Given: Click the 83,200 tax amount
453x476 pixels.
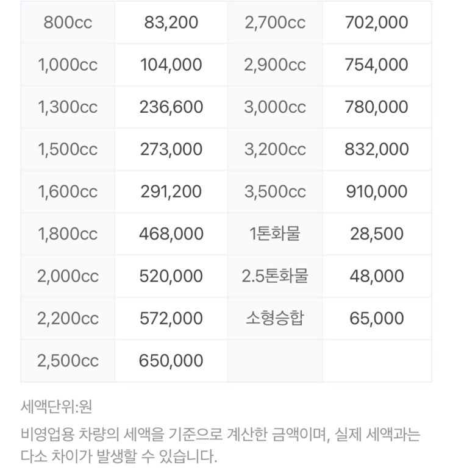Looking at the screenshot, I should click(171, 22).
